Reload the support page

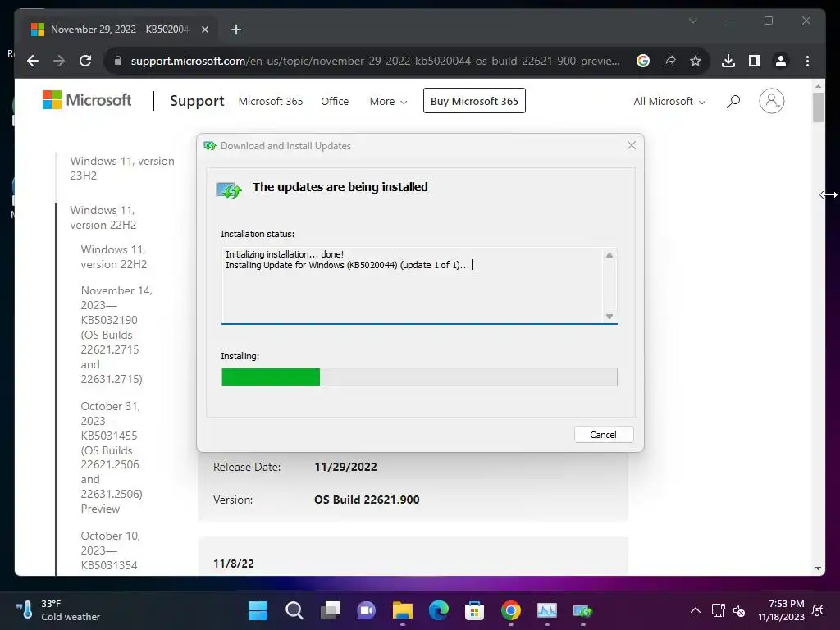85,61
